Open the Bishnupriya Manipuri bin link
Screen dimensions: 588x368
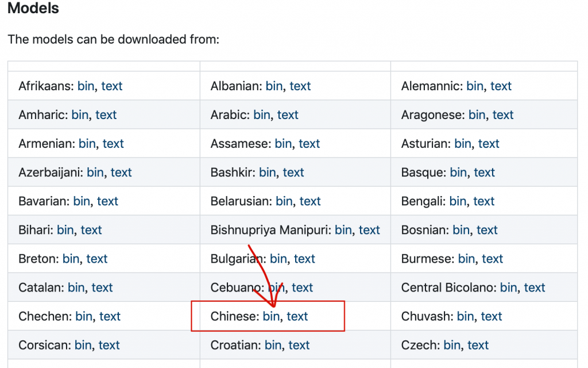pyautogui.click(x=343, y=230)
